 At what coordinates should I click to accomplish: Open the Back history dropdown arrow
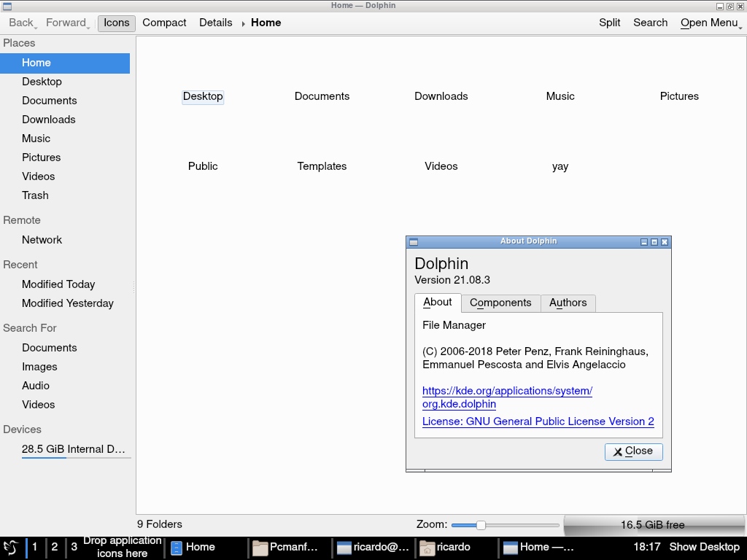[36, 28]
